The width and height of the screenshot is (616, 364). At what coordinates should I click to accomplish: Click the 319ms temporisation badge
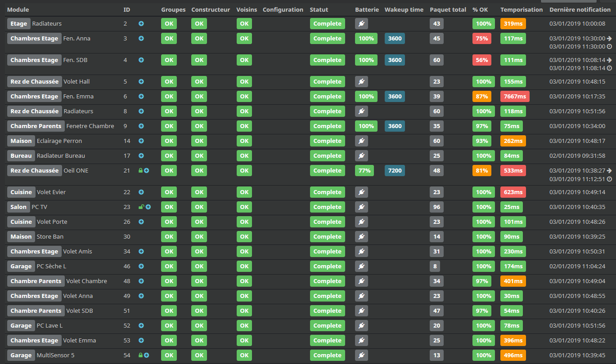point(513,24)
